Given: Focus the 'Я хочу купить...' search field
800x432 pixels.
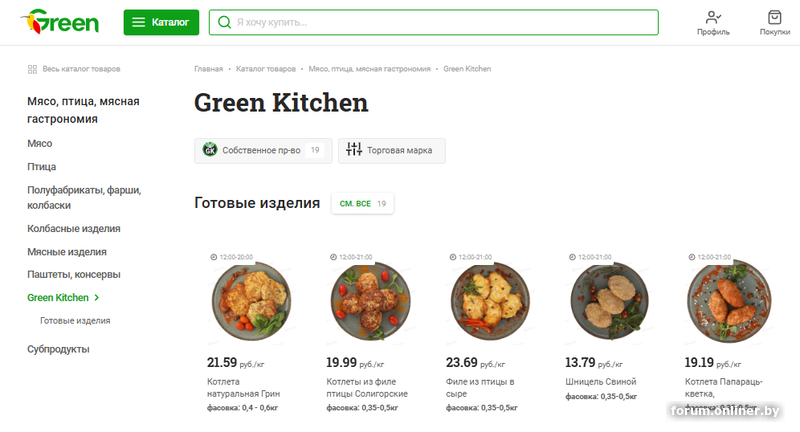Looking at the screenshot, I should pos(434,22).
